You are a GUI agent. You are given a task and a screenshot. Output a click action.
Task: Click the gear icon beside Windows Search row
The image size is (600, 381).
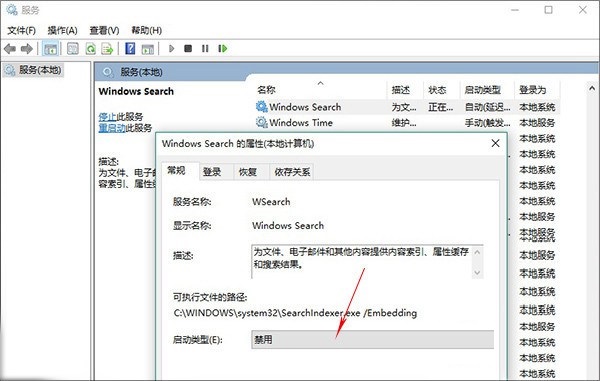tap(262, 107)
